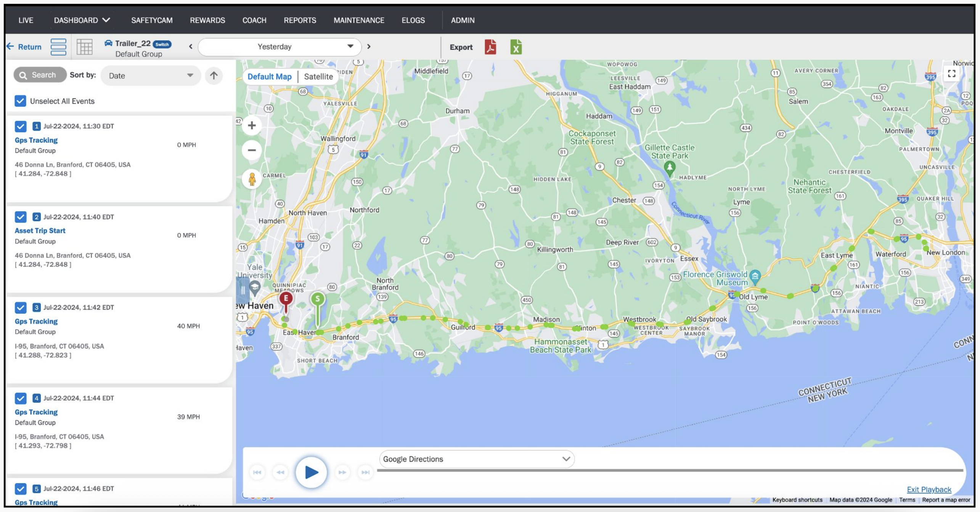Open Gps Tracking event at 11:44
The height and width of the screenshot is (512, 980).
(x=36, y=412)
